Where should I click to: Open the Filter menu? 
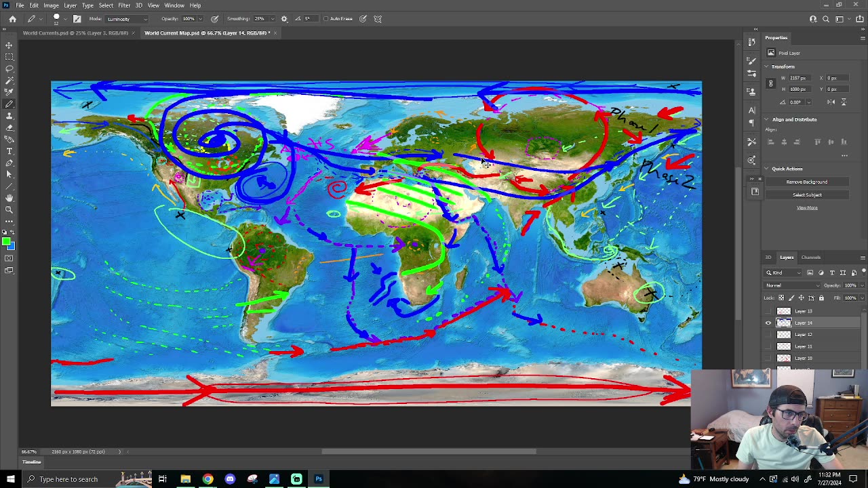pyautogui.click(x=124, y=5)
